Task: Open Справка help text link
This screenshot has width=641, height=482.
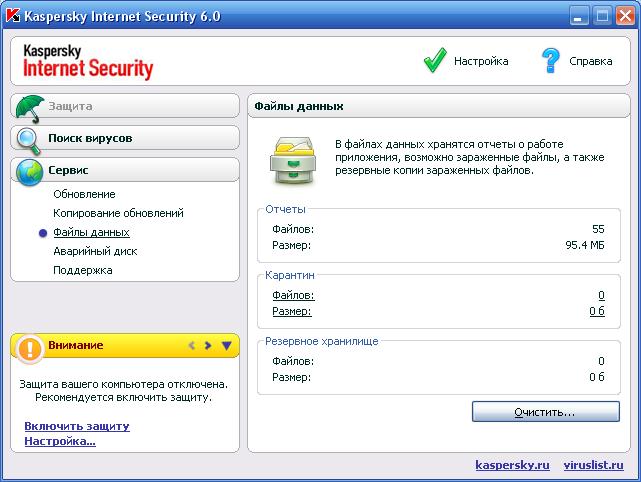Action: click(590, 61)
